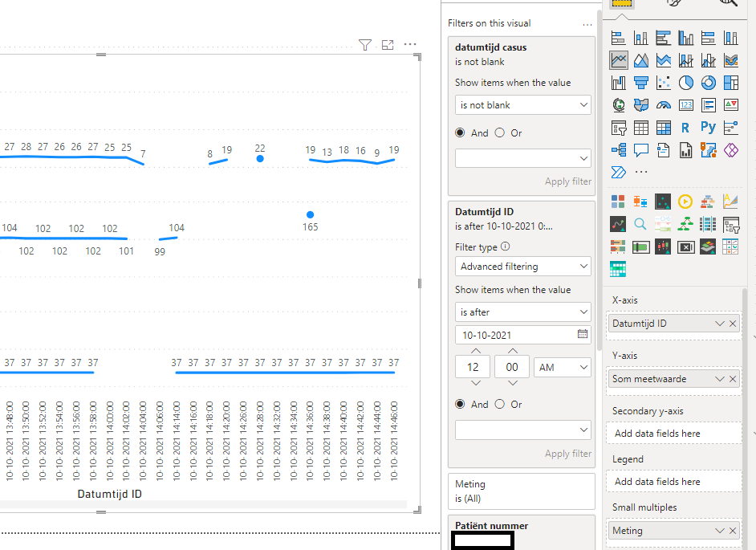
Task: Remove Datumtijd ID from X-axis
Action: point(733,324)
